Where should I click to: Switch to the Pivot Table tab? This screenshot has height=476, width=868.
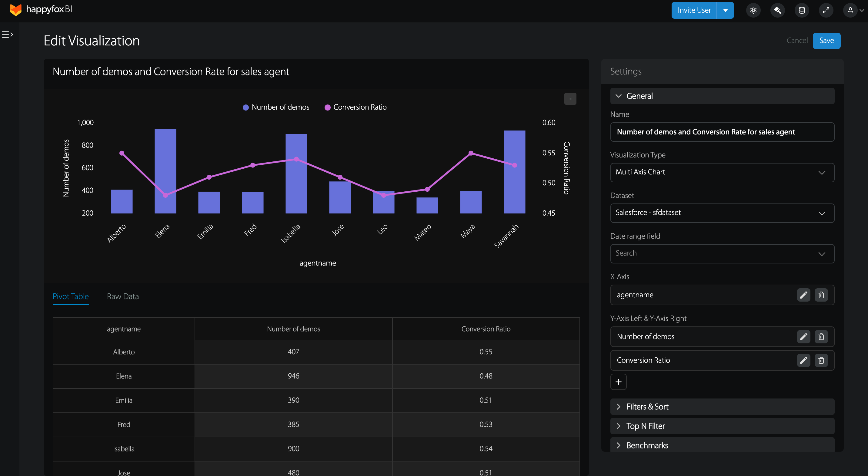(x=71, y=296)
